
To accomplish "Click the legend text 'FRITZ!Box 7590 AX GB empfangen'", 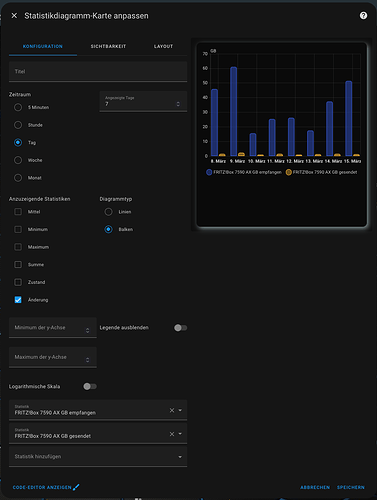I will [247, 172].
